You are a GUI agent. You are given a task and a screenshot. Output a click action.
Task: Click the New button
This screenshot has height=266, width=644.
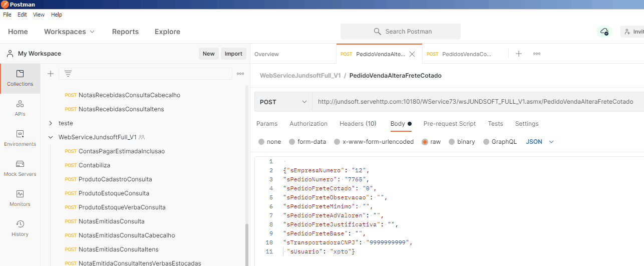[x=208, y=54]
